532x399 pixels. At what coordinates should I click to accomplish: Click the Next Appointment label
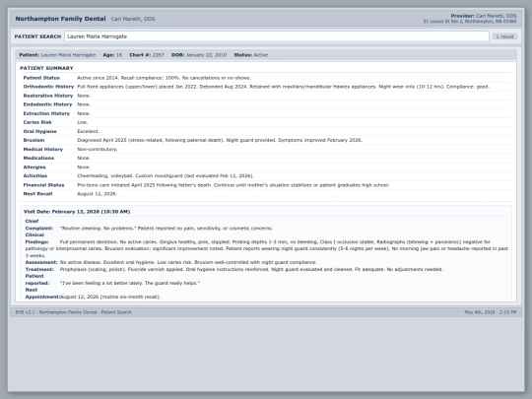point(42,294)
